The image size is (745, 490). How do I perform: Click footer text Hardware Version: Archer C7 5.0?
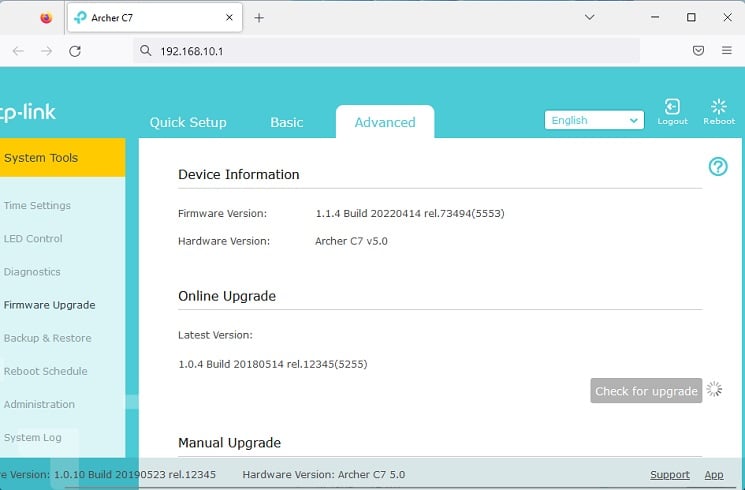tap(324, 474)
